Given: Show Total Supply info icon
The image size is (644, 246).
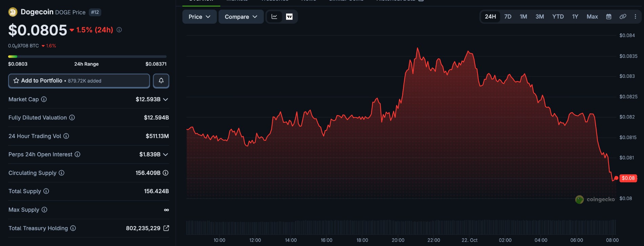Looking at the screenshot, I should point(46,191).
